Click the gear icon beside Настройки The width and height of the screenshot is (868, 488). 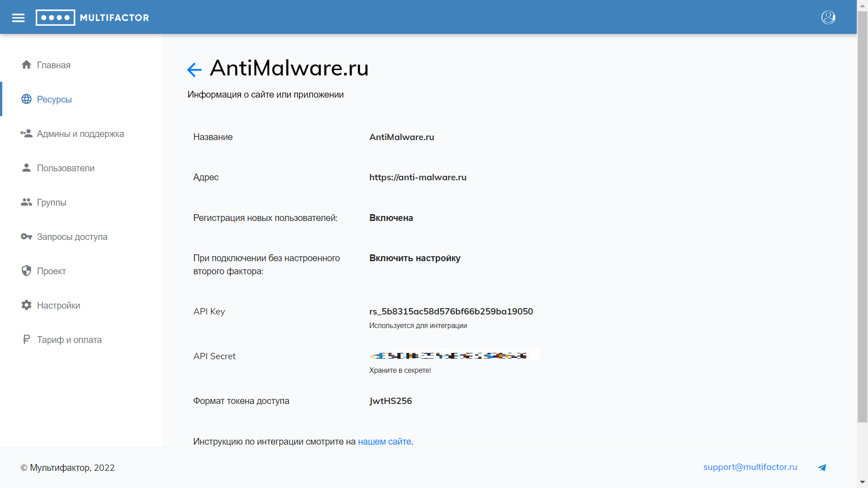(26, 305)
